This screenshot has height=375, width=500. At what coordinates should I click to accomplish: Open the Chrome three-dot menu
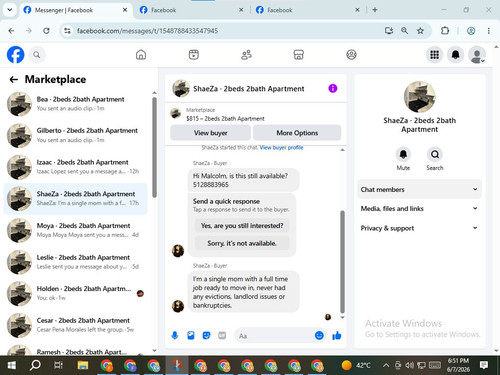(489, 31)
